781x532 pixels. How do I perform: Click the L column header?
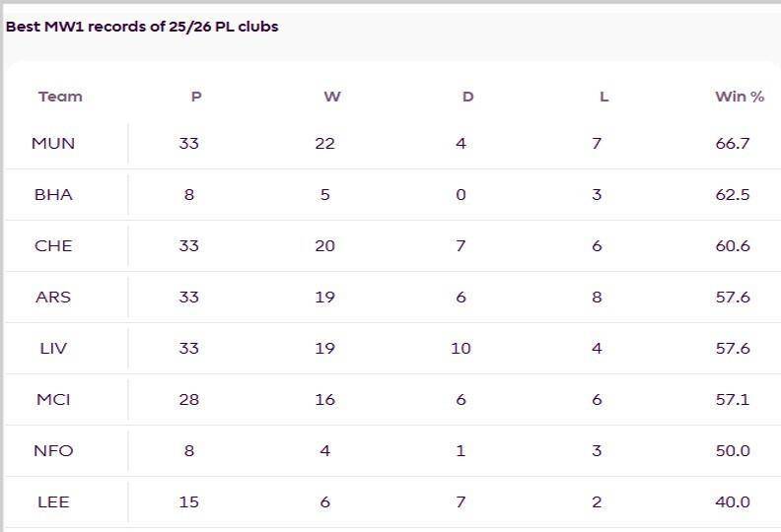point(603,97)
